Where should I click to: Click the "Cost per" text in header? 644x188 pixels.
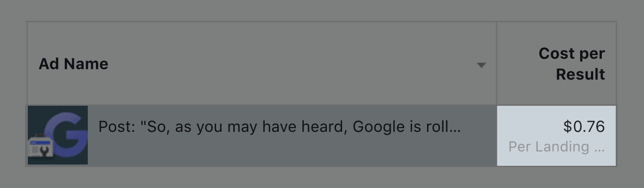[x=572, y=54]
